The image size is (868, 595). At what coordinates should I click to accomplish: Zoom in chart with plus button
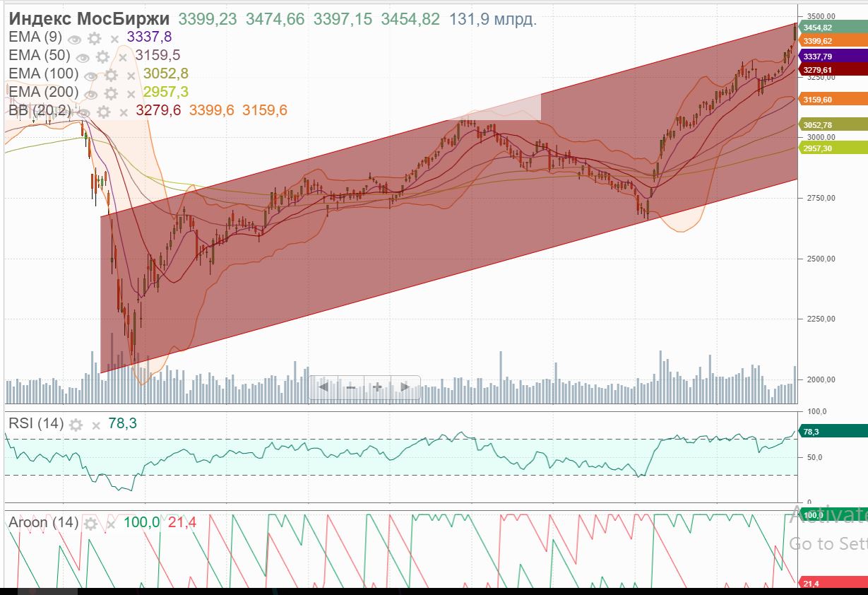point(377,387)
